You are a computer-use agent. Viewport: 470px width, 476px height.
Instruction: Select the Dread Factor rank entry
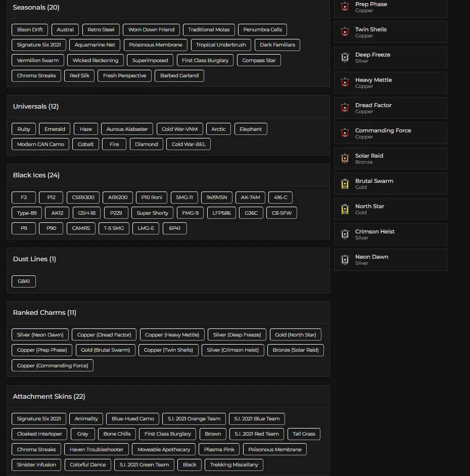[390, 108]
